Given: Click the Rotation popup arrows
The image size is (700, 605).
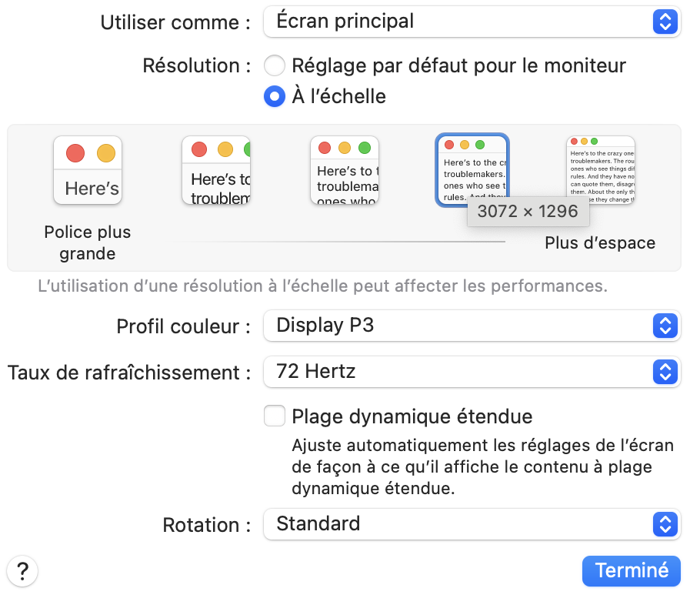Looking at the screenshot, I should pos(663,525).
